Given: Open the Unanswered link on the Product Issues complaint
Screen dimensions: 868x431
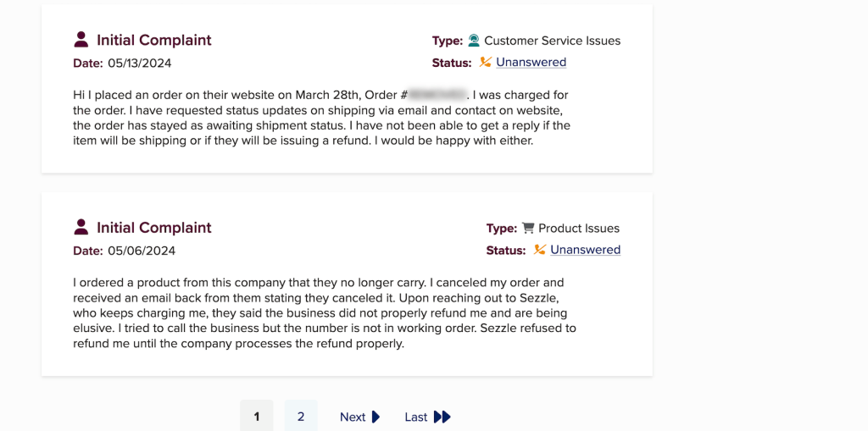Looking at the screenshot, I should point(585,250).
